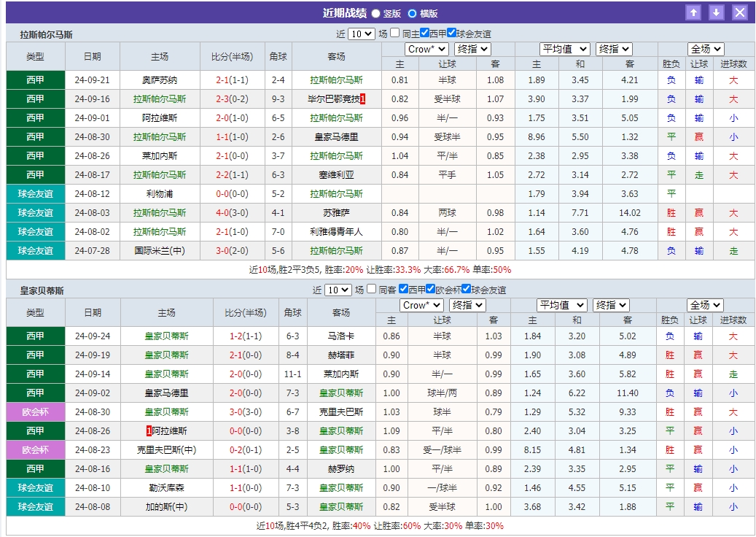The width and height of the screenshot is (756, 537).
Task: Select the 横版 display mode radio button
Action: pyautogui.click(x=412, y=11)
